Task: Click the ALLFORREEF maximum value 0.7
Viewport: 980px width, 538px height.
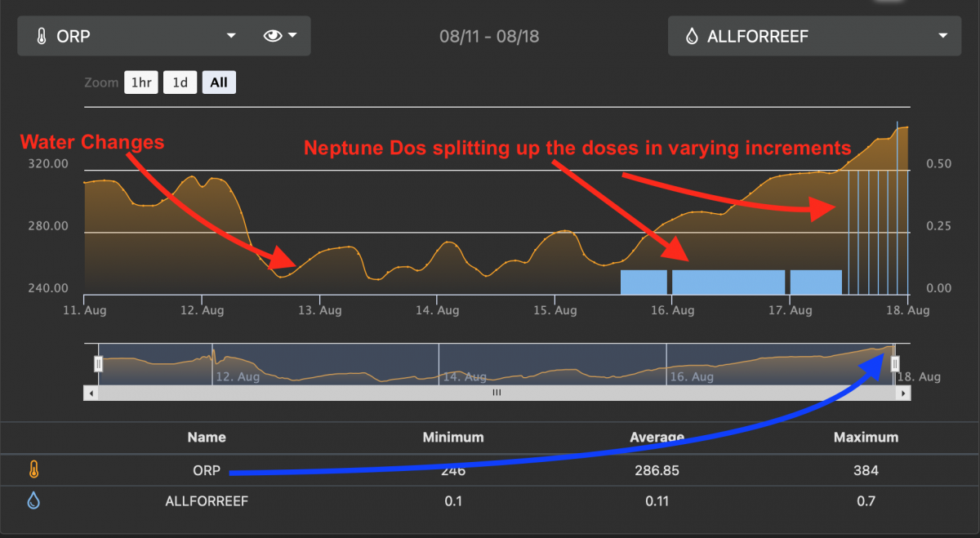Action: click(x=866, y=501)
